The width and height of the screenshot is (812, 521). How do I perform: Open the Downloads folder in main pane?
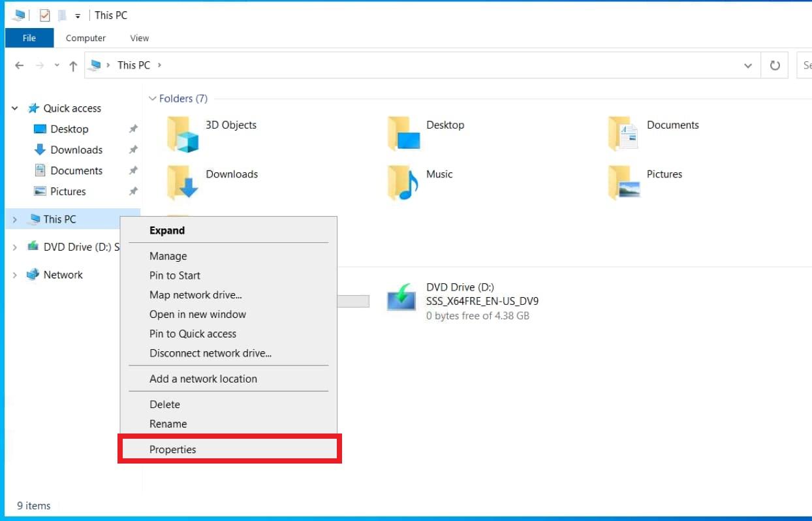[x=183, y=182]
